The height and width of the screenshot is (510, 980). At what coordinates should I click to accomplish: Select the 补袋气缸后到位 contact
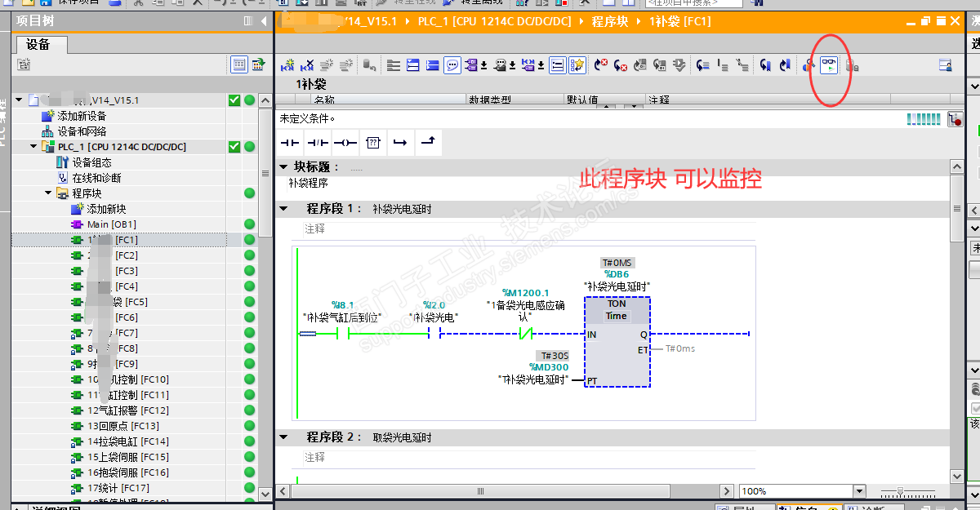click(x=343, y=333)
